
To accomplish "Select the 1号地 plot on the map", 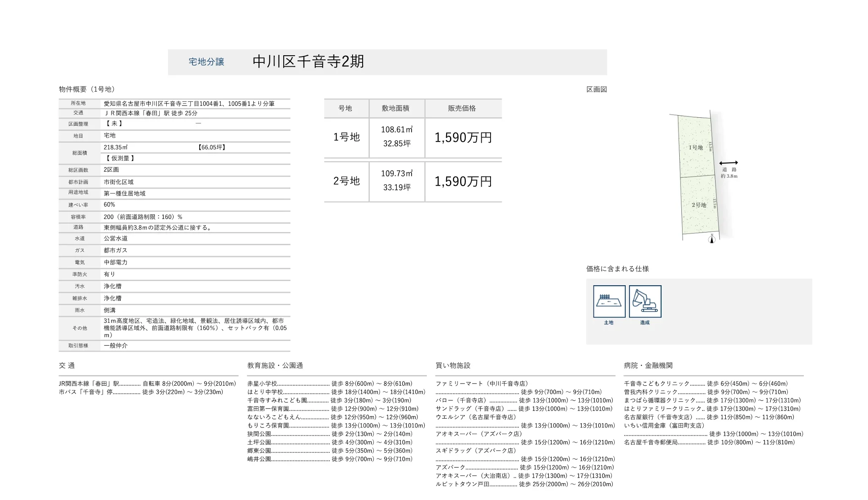I will [x=696, y=147].
